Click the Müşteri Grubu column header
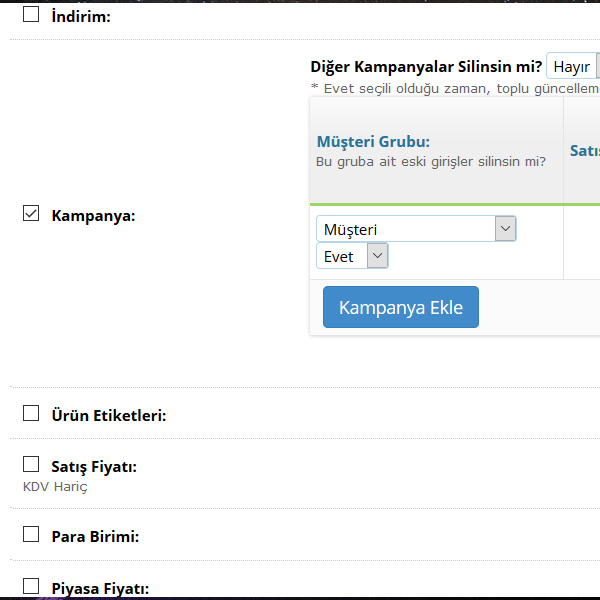Screen dimensions: 600x600 click(373, 142)
